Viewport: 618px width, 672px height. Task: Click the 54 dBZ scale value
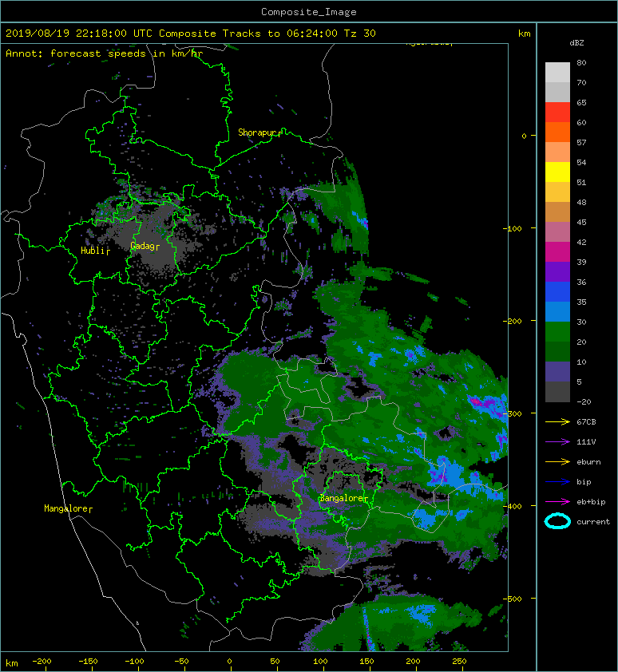(581, 163)
